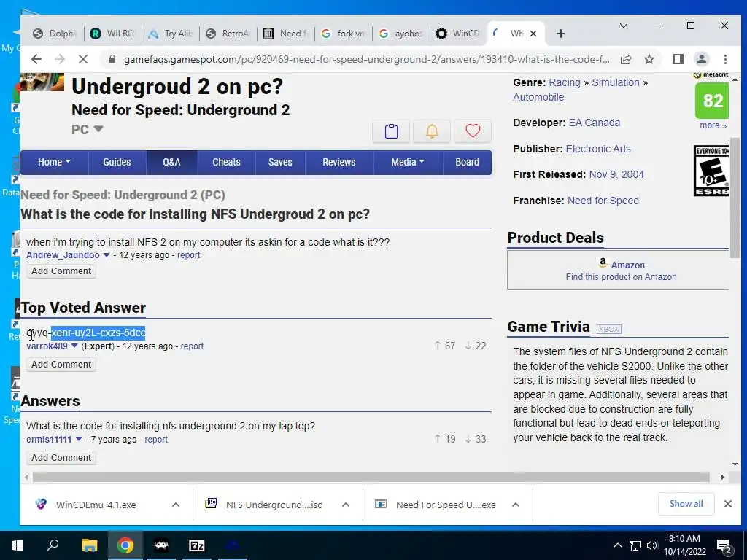This screenshot has width=747, height=560.
Task: Expand varrok489 user menu arrow
Action: [x=74, y=346]
